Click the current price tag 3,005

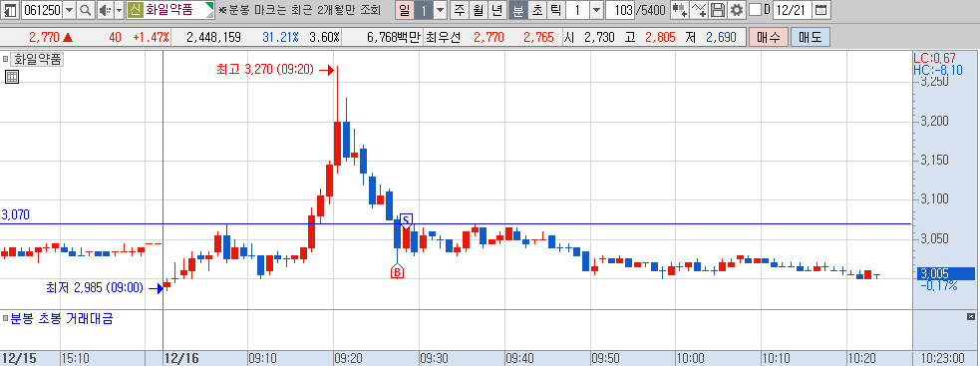[945, 273]
